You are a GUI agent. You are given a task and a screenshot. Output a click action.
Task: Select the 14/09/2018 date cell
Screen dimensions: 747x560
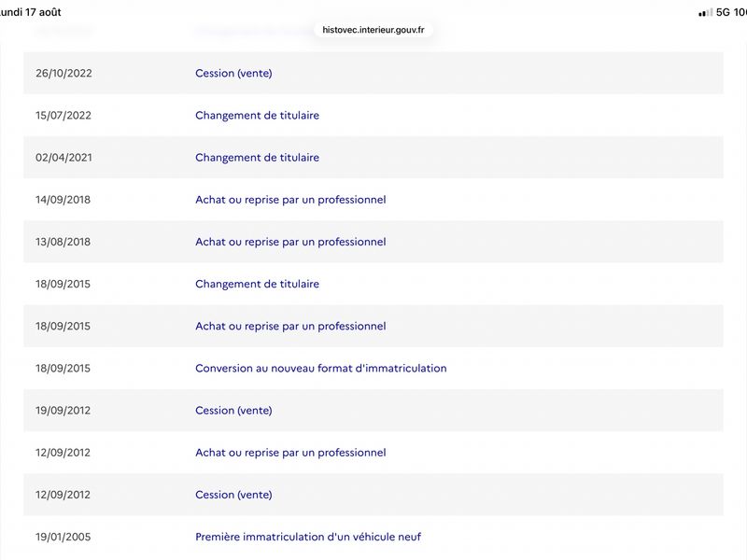coord(63,200)
